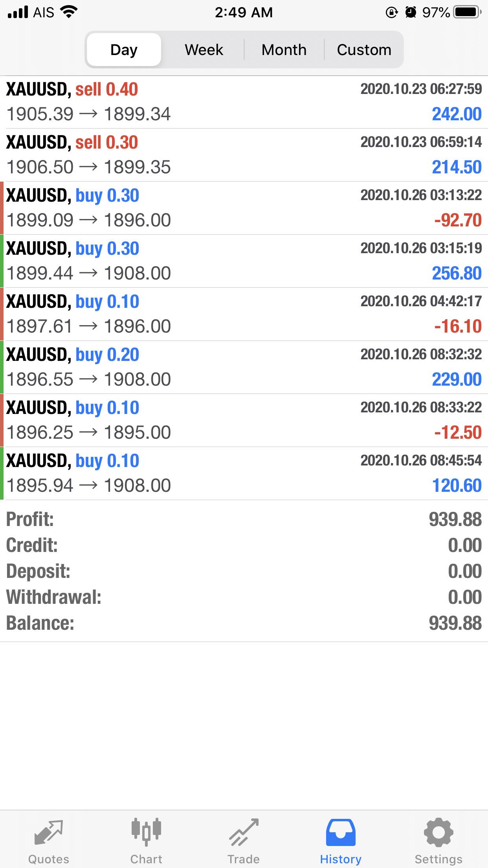Open the Trade arrow icon
The width and height of the screenshot is (488, 868).
pyautogui.click(x=244, y=832)
